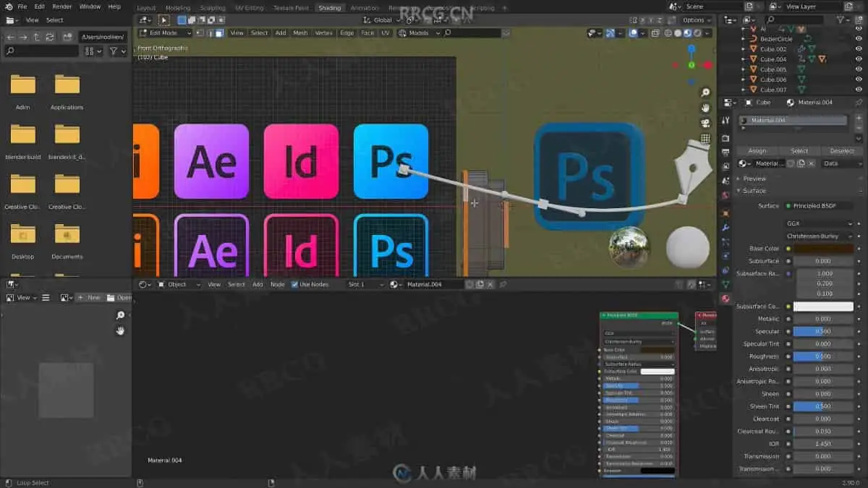Click the viewport pan hand gizmo

[x=705, y=108]
